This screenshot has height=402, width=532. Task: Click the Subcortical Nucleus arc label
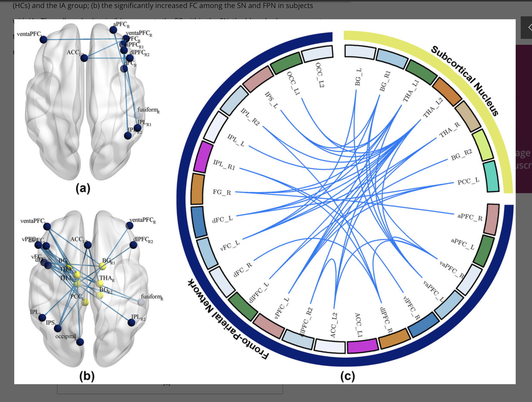tap(464, 80)
